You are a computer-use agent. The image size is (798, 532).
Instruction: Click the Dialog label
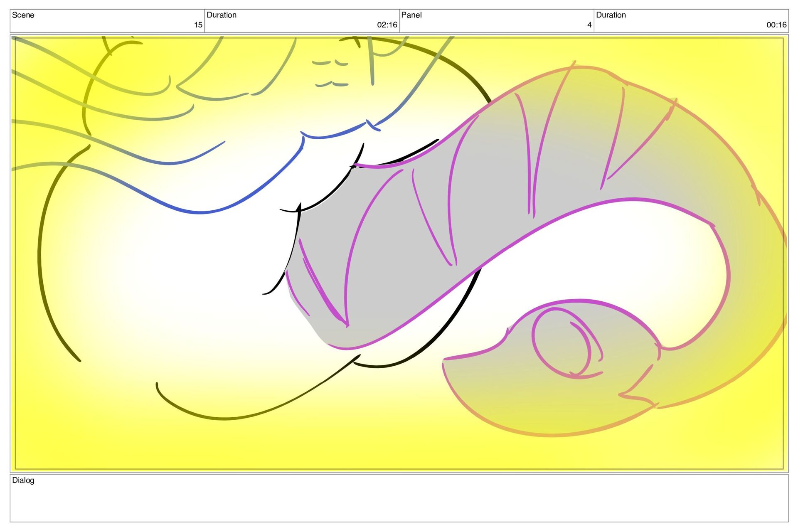click(23, 480)
